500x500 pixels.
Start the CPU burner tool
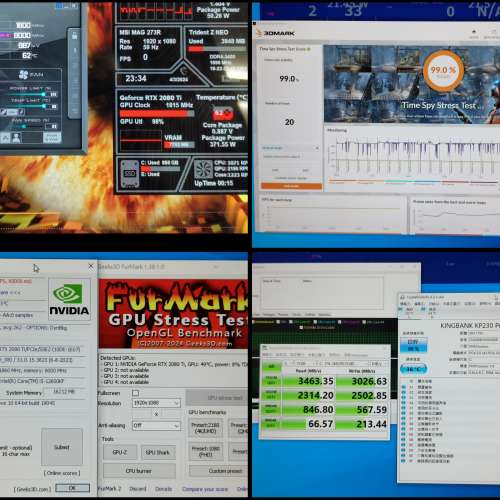tap(139, 471)
